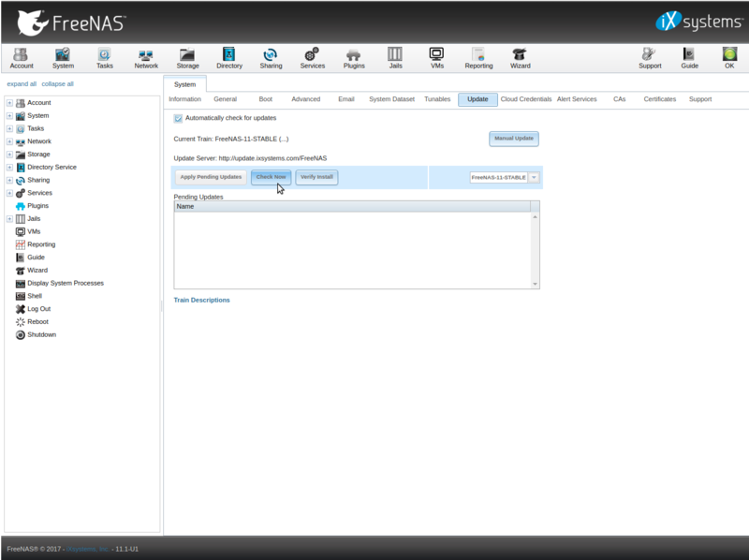749x560 pixels.
Task: Click Log Out in the sidebar
Action: (x=38, y=309)
